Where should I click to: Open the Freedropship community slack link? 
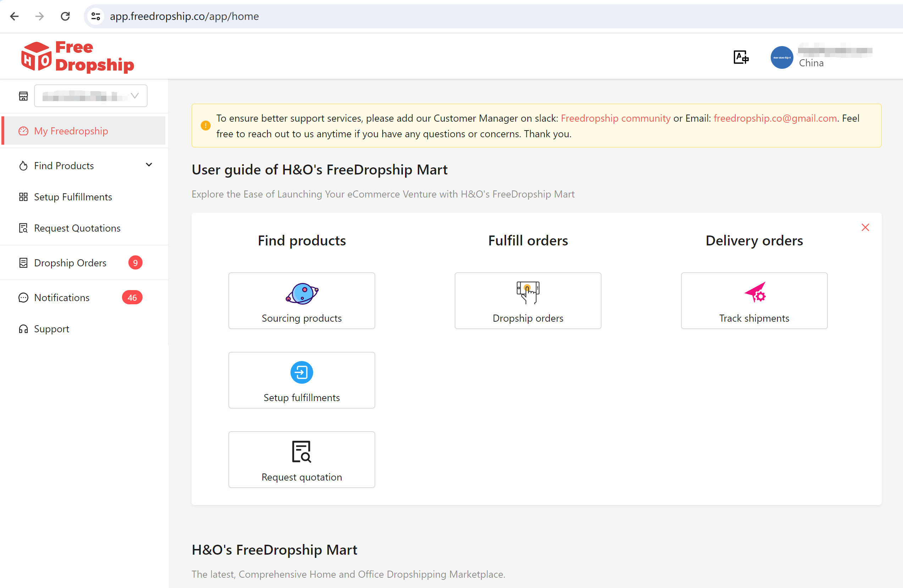(615, 118)
